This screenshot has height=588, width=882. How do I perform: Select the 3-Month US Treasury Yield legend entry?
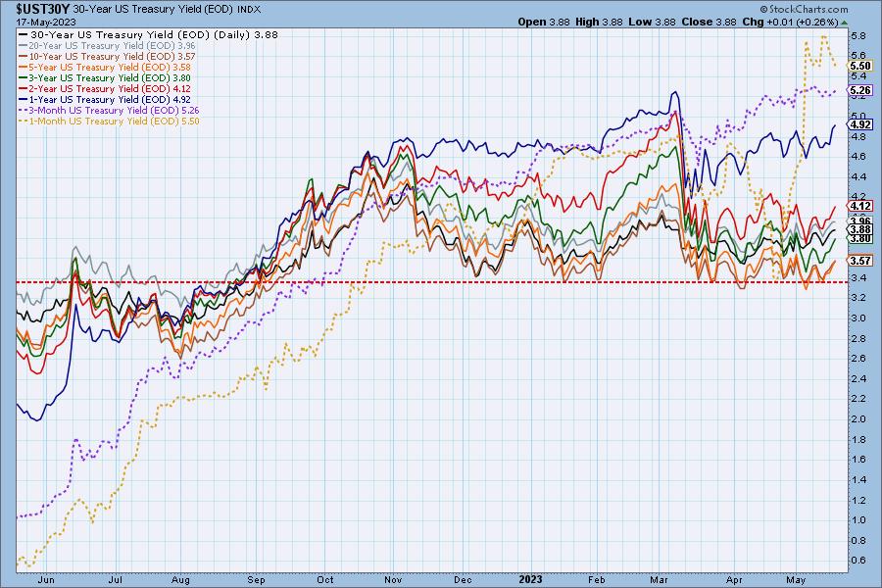[109, 110]
